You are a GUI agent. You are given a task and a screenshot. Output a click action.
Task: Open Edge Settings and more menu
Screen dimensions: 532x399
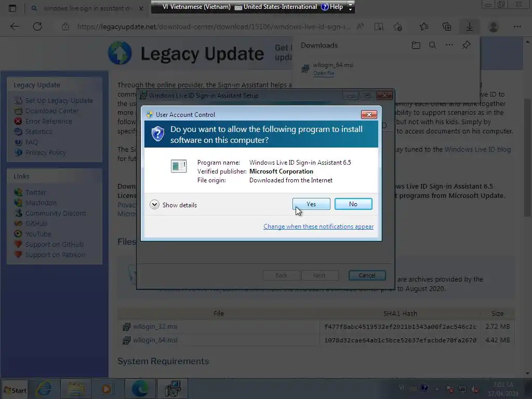click(517, 26)
